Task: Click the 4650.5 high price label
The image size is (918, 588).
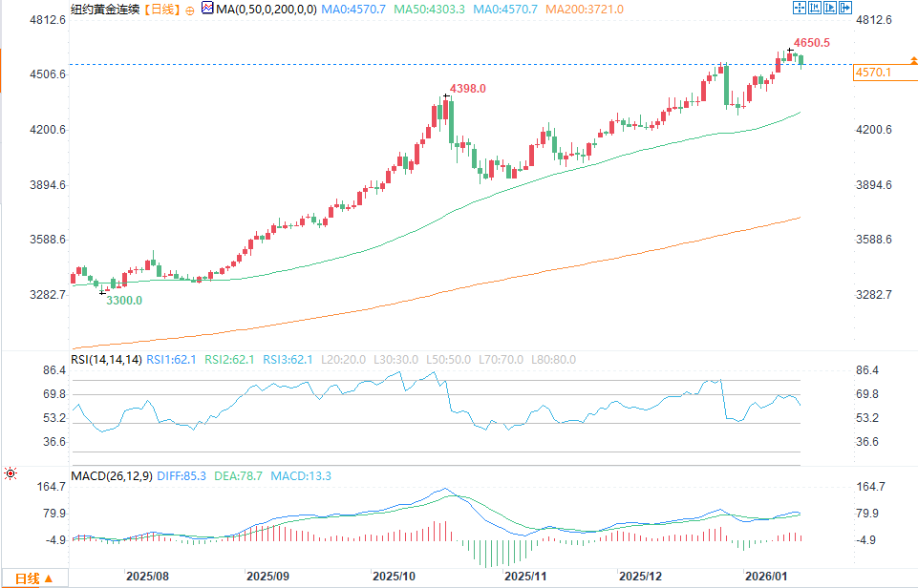Action: click(x=811, y=43)
